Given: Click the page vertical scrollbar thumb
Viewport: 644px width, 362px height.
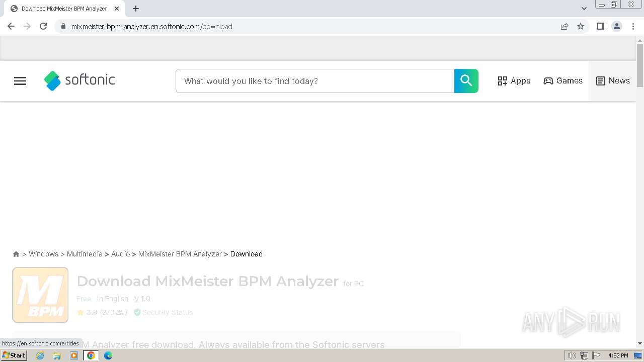Looking at the screenshot, I should point(640,65).
